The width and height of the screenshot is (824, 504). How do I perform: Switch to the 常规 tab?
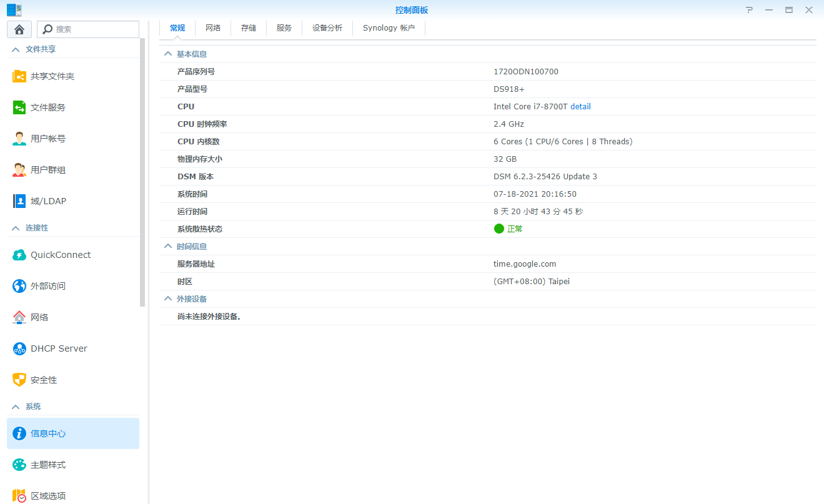pyautogui.click(x=177, y=28)
